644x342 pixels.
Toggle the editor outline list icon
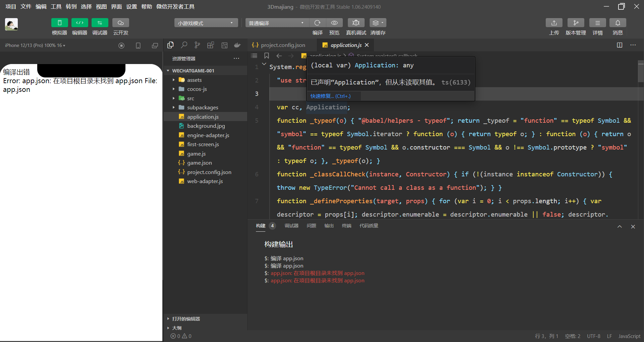pos(254,56)
